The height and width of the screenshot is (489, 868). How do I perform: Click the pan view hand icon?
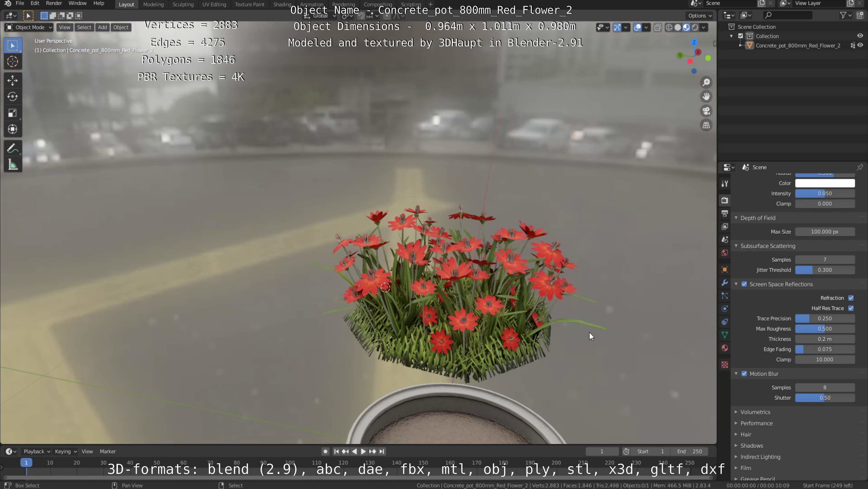click(x=706, y=97)
